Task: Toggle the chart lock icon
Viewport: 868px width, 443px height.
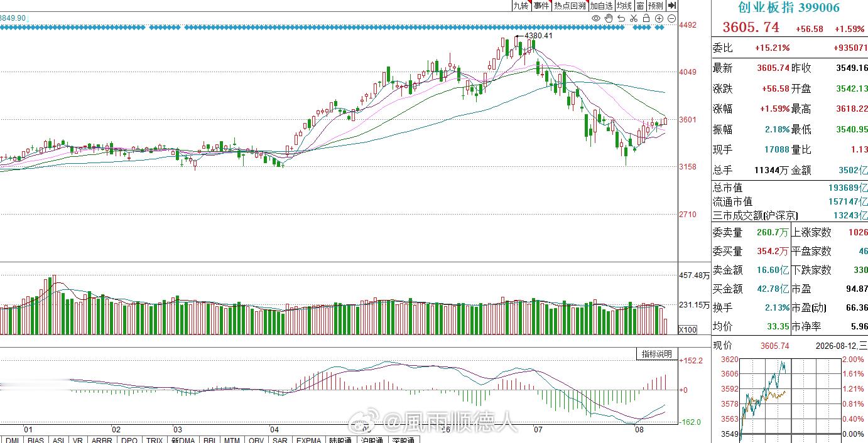Action: 646,18
